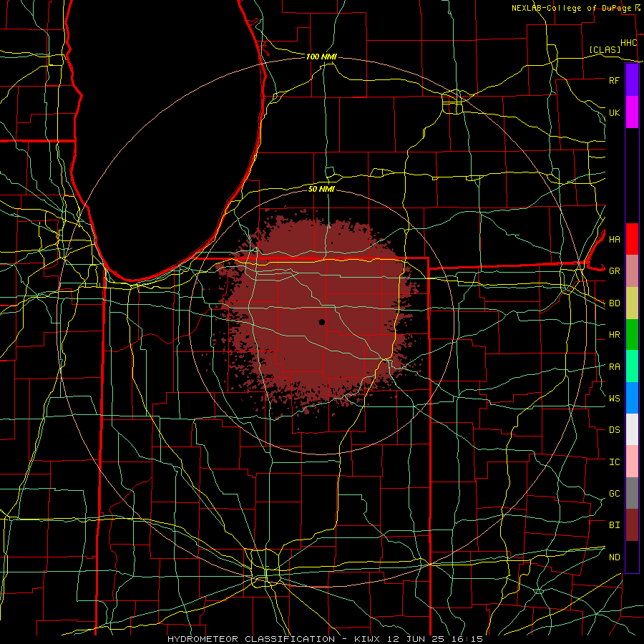Viewport: 644px width, 644px height.
Task: Click the red HA legend color swatch
Action: 632,239
